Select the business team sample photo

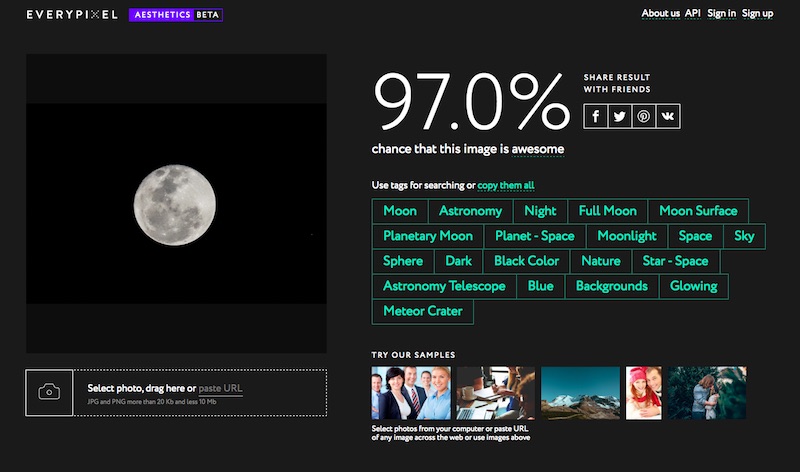(411, 392)
